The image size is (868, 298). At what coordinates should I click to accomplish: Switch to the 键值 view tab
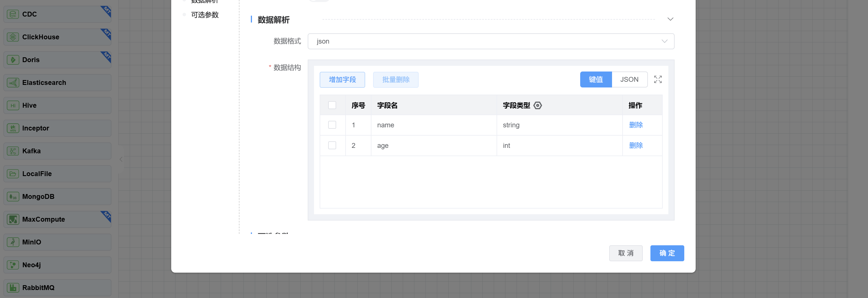(x=596, y=79)
